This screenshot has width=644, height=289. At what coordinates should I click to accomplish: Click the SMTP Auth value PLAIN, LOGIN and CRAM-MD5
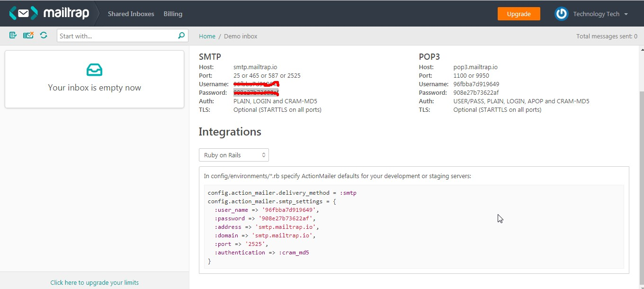click(275, 101)
